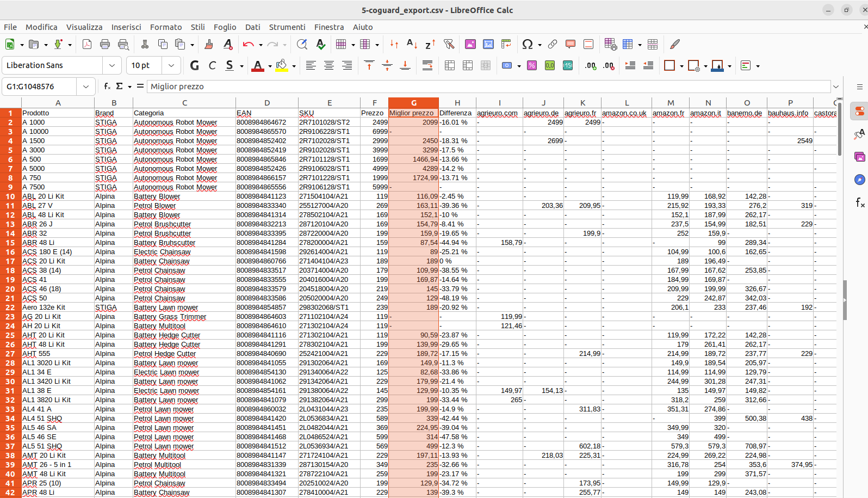Insert an image
This screenshot has height=498, width=868.
470,44
